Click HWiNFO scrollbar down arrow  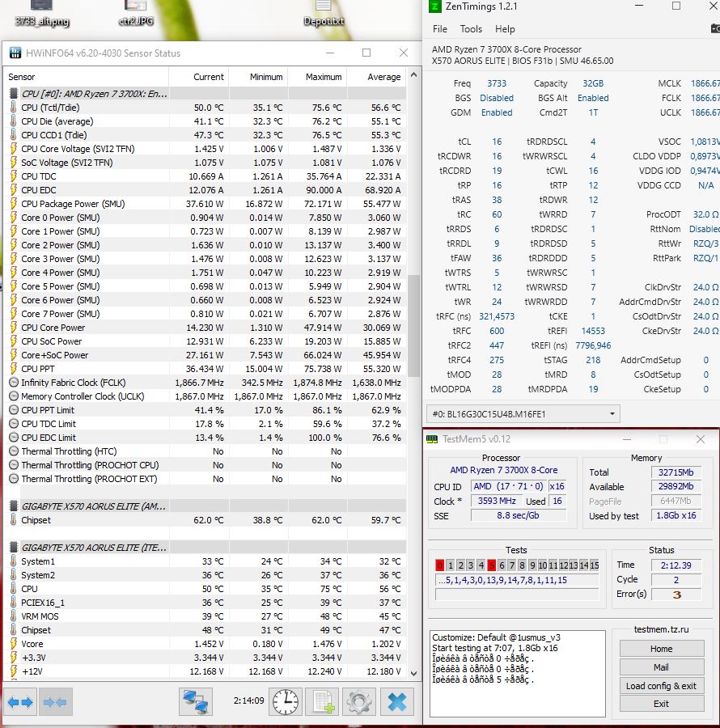(x=413, y=674)
